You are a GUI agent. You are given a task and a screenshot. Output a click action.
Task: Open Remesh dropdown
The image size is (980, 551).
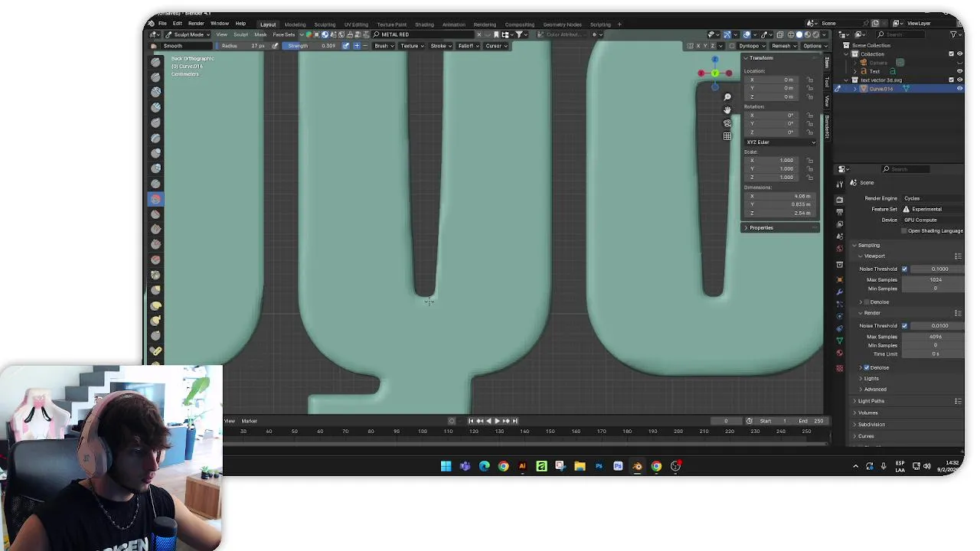pyautogui.click(x=783, y=46)
